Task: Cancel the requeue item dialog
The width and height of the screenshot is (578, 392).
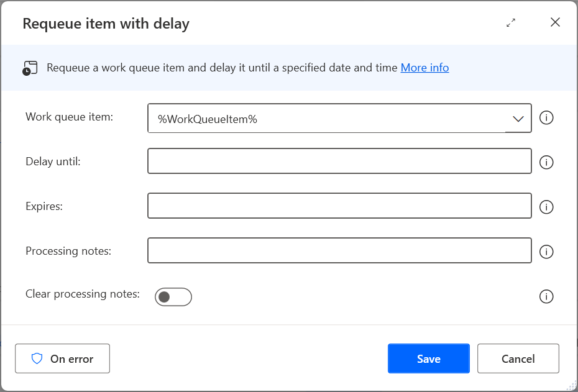Action: coord(518,358)
